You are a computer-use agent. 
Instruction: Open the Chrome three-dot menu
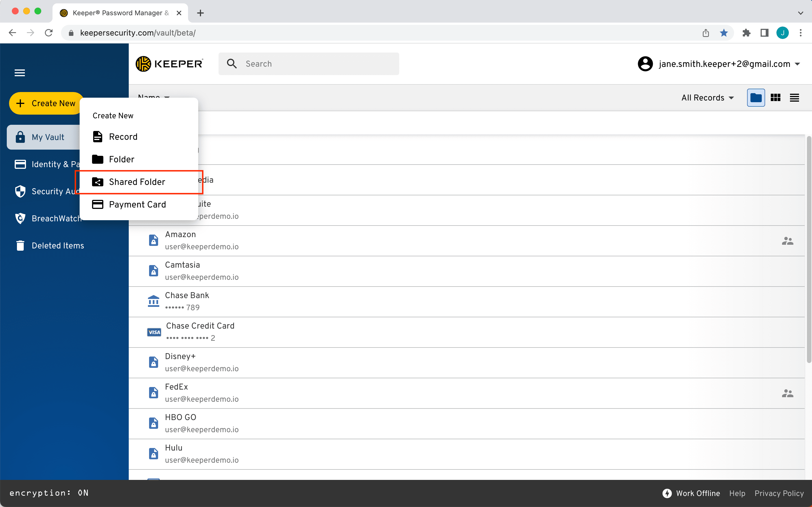click(800, 32)
